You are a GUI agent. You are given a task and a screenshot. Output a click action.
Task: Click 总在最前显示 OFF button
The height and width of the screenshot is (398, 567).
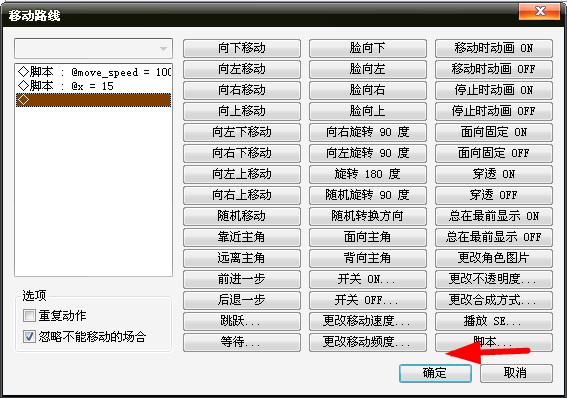click(x=494, y=237)
